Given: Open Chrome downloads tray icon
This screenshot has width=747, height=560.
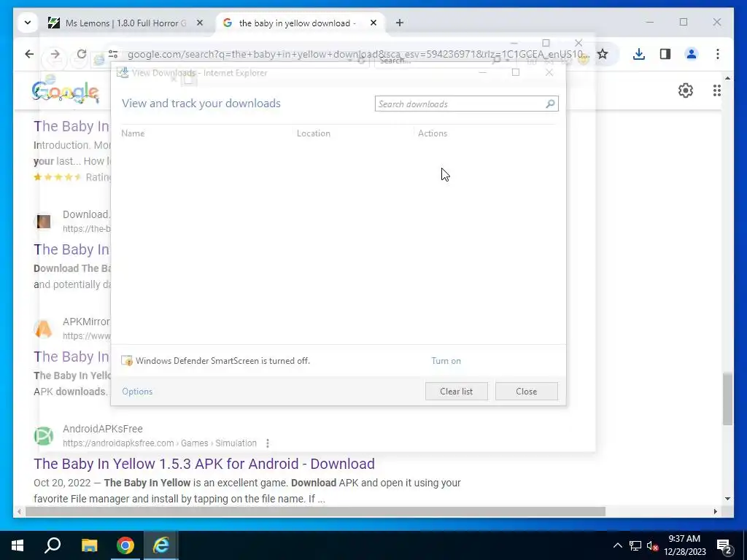Looking at the screenshot, I should [x=639, y=54].
